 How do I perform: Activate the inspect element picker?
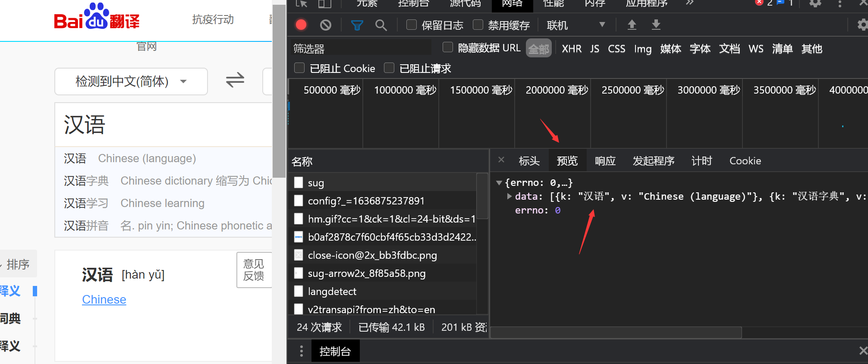tap(302, 3)
